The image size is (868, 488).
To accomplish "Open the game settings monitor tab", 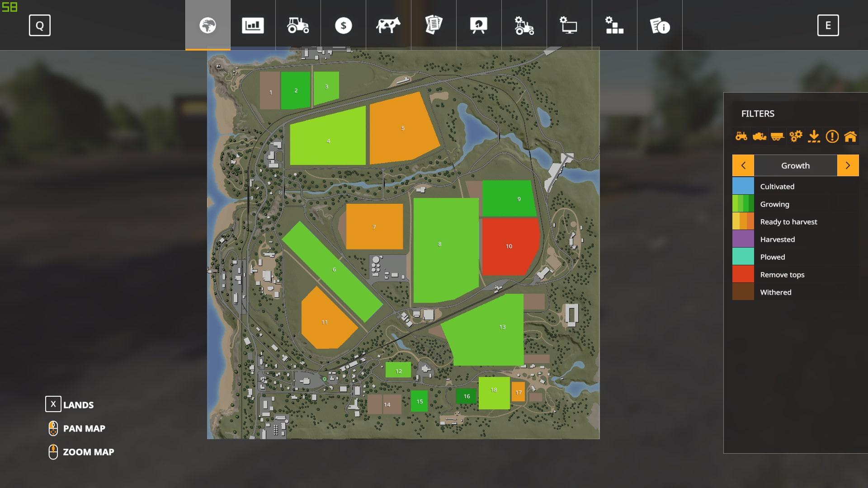I will pos(569,25).
